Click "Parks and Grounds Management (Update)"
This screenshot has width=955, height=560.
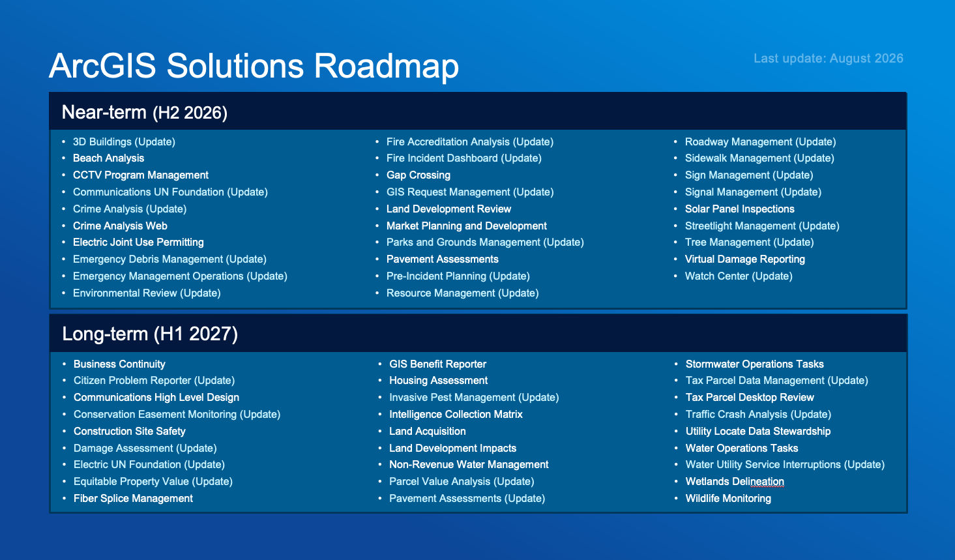(x=485, y=243)
